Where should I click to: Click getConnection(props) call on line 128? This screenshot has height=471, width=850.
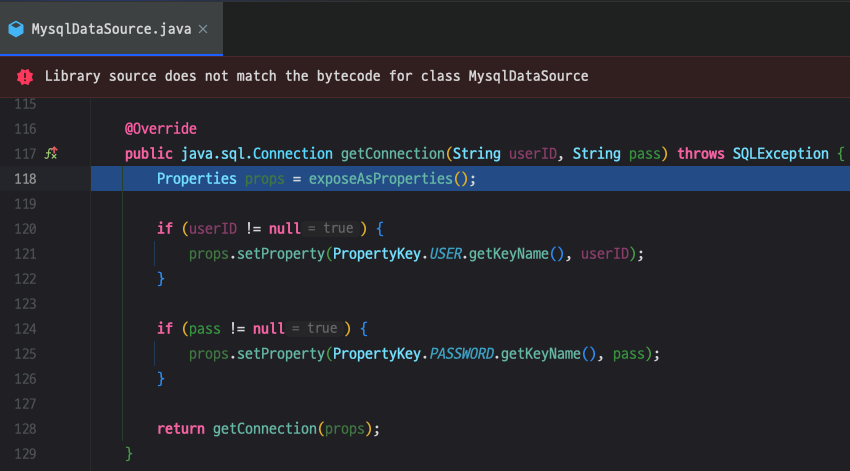pos(292,429)
